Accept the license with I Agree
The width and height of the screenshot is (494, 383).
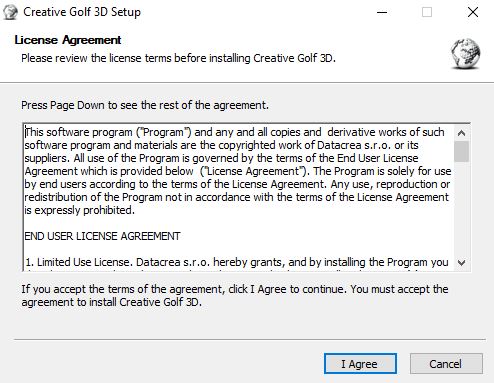tap(360, 364)
